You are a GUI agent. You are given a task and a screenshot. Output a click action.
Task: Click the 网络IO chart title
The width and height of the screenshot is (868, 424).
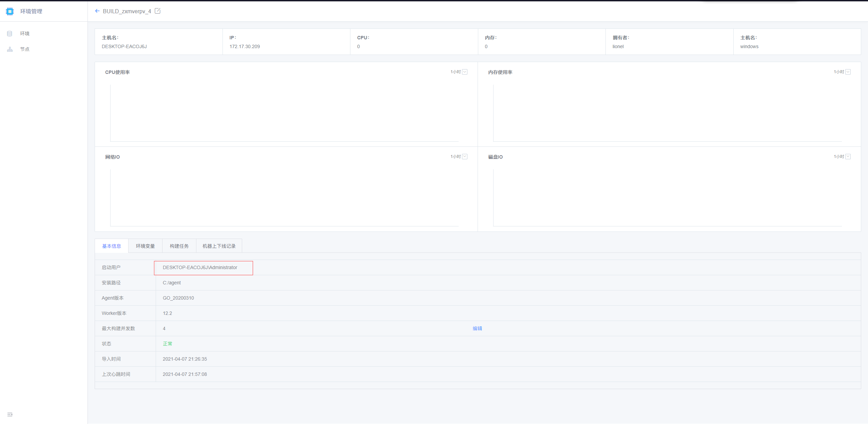(x=112, y=157)
